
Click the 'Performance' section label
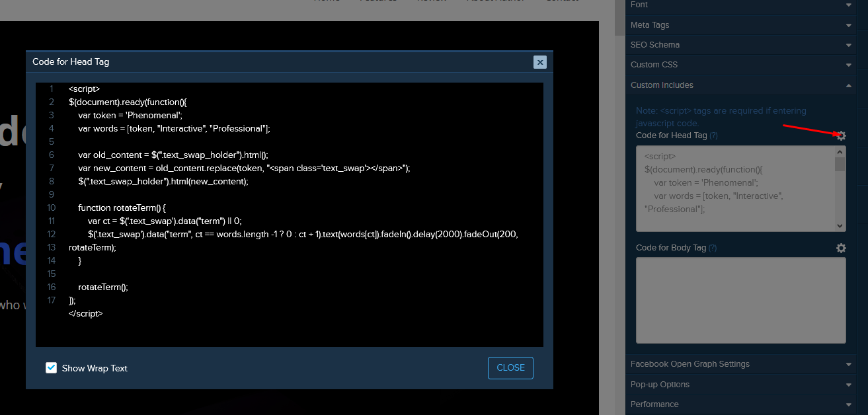[x=654, y=404]
